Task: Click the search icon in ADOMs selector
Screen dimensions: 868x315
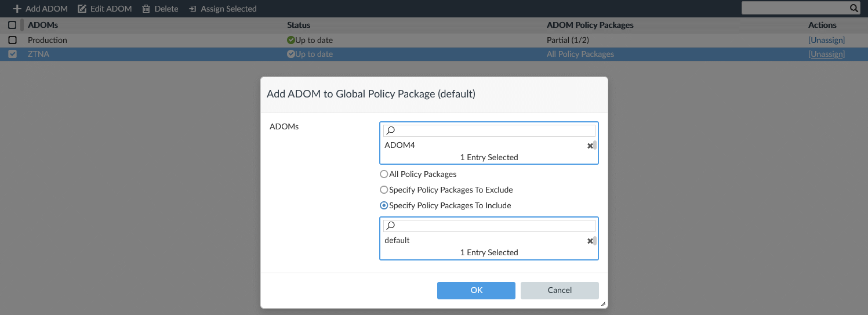Action: pyautogui.click(x=391, y=131)
